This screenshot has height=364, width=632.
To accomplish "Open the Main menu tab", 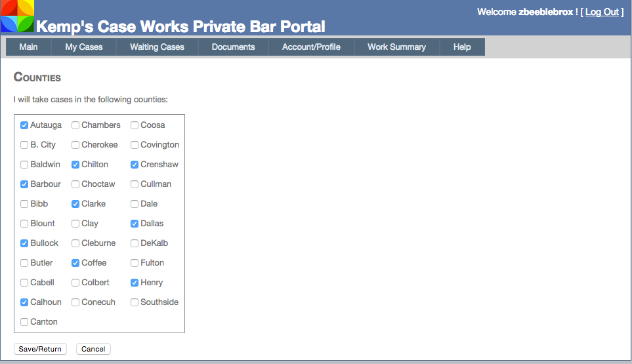I will pyautogui.click(x=28, y=47).
